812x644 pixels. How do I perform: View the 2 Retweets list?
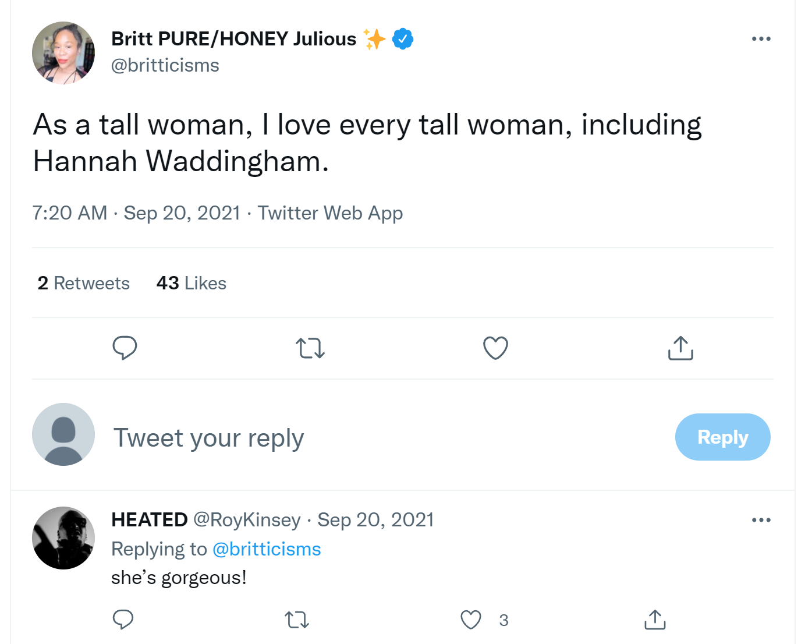click(x=84, y=283)
